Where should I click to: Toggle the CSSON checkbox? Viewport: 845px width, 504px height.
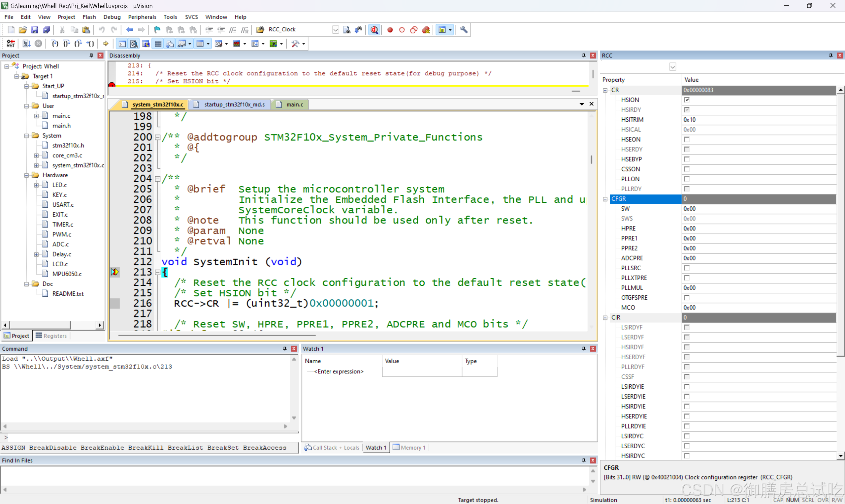click(x=687, y=169)
